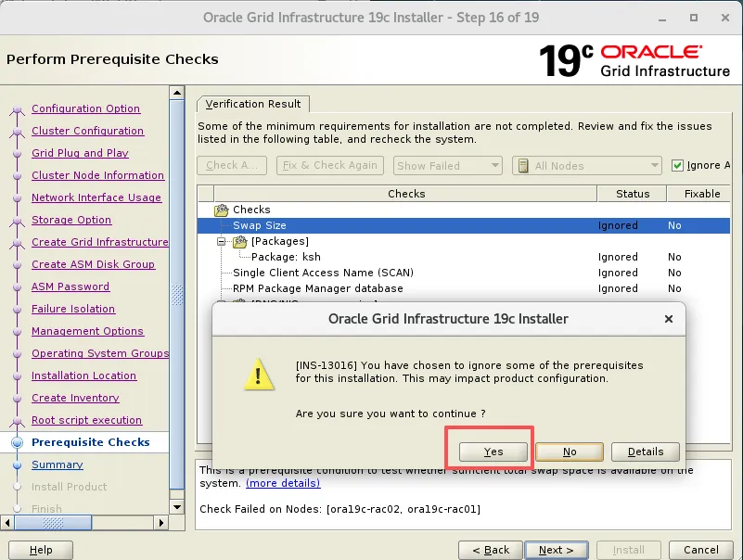The width and height of the screenshot is (743, 560).
Task: Click the Prerequisite Checks step marker
Action: click(x=17, y=442)
